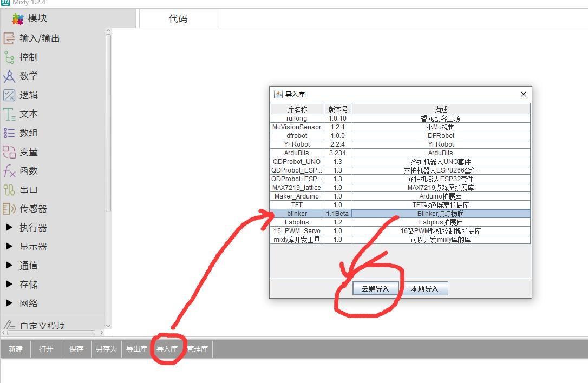Click the Logic (逻辑) category icon
The width and height of the screenshot is (588, 383).
pos(9,95)
